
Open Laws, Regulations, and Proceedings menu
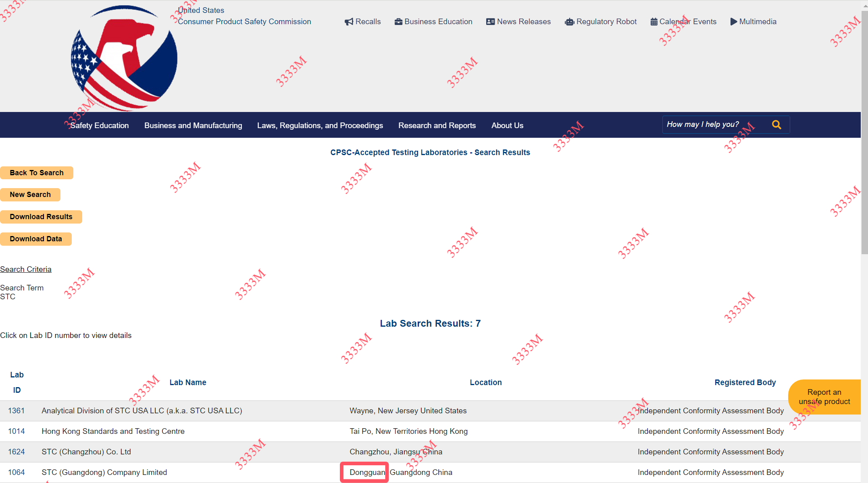(x=320, y=126)
